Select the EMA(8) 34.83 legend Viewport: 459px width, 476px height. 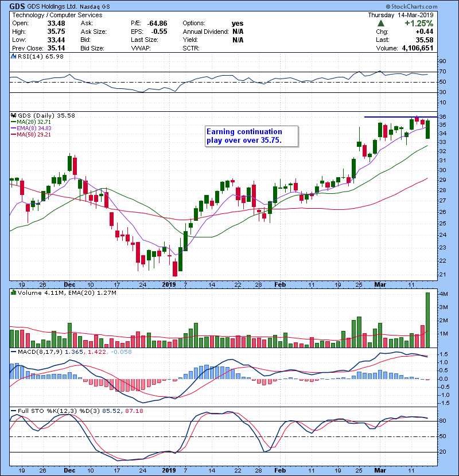[x=32, y=128]
